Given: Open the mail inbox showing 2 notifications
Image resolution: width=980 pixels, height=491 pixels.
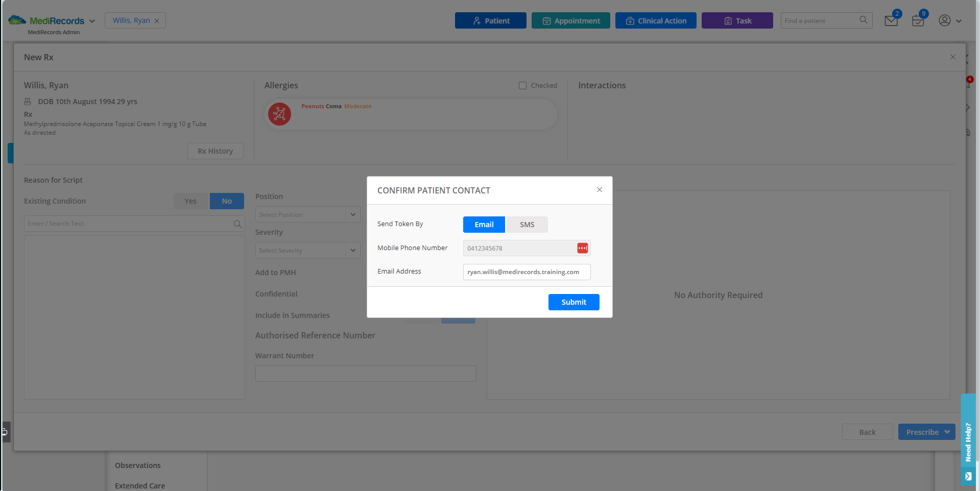Looking at the screenshot, I should click(891, 20).
